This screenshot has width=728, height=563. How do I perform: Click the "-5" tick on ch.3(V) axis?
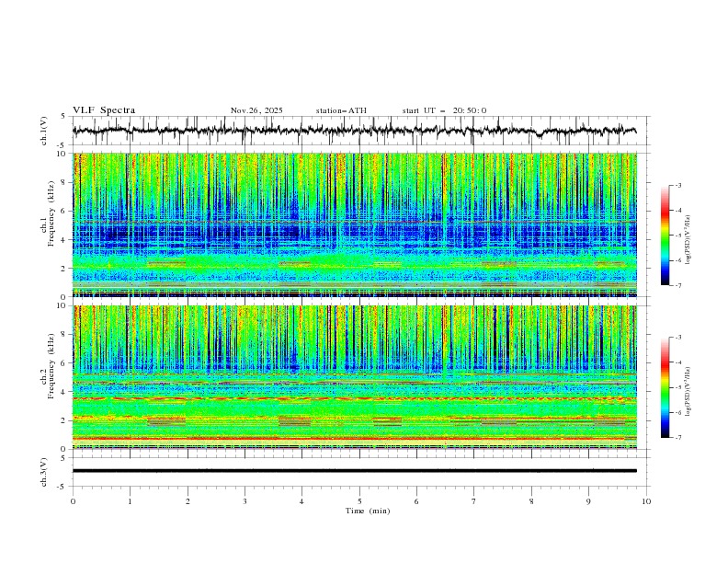63,487
